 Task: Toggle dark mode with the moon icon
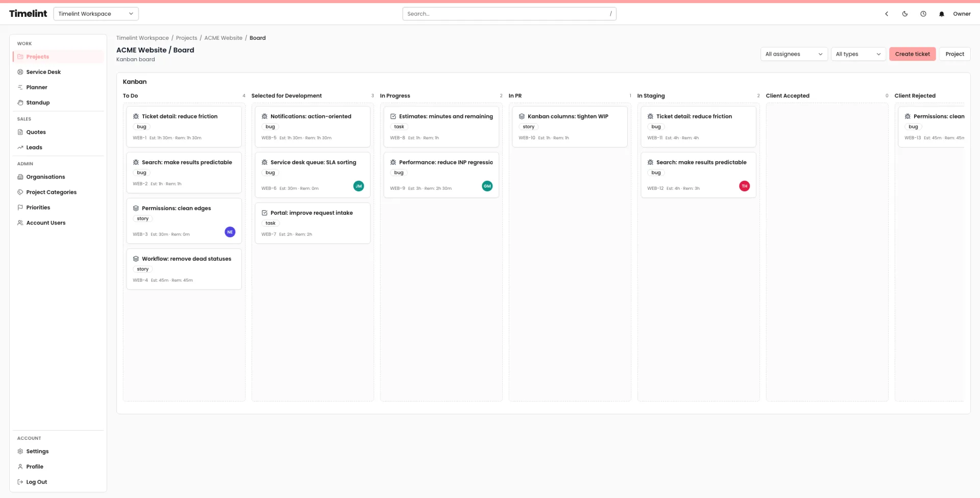point(904,14)
